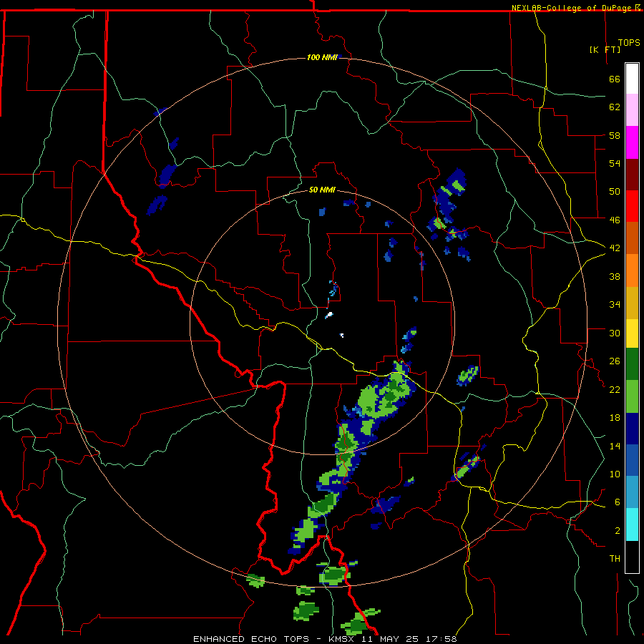Click the '42' legend value
The image size is (644, 644).
point(615,248)
